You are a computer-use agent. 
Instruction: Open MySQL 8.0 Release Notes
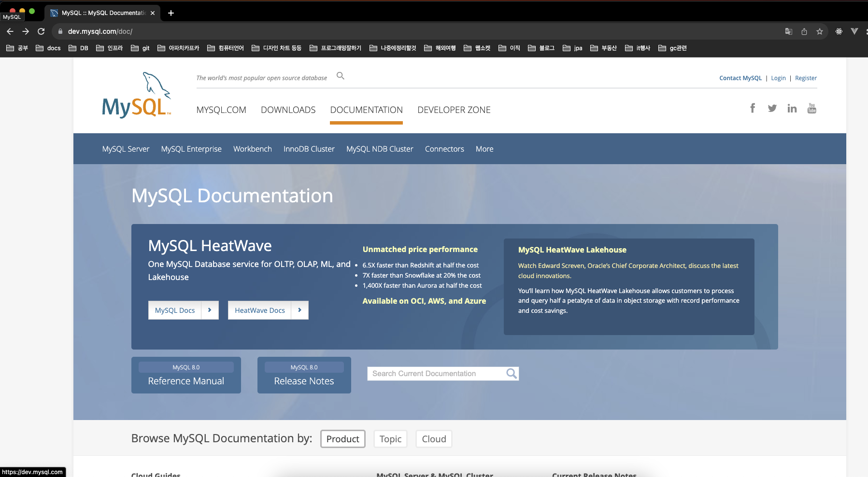click(x=304, y=375)
